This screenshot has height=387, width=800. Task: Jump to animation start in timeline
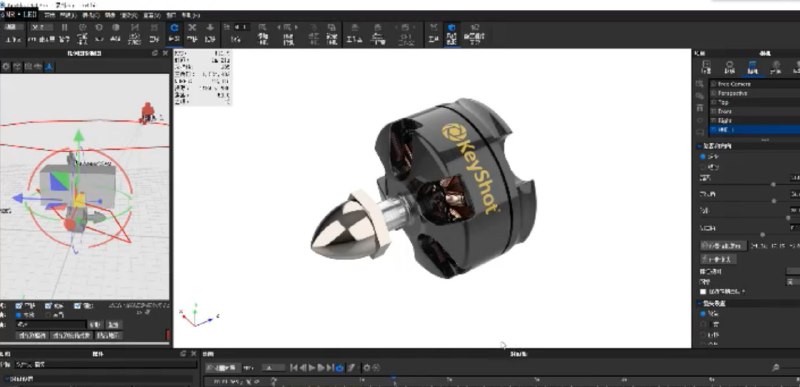(x=293, y=367)
